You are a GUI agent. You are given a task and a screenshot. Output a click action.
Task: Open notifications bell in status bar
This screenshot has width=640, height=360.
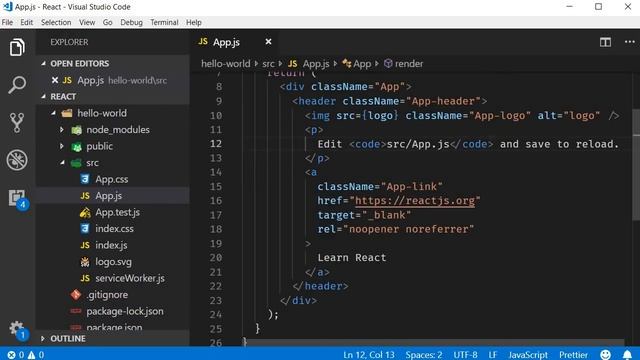(627, 355)
